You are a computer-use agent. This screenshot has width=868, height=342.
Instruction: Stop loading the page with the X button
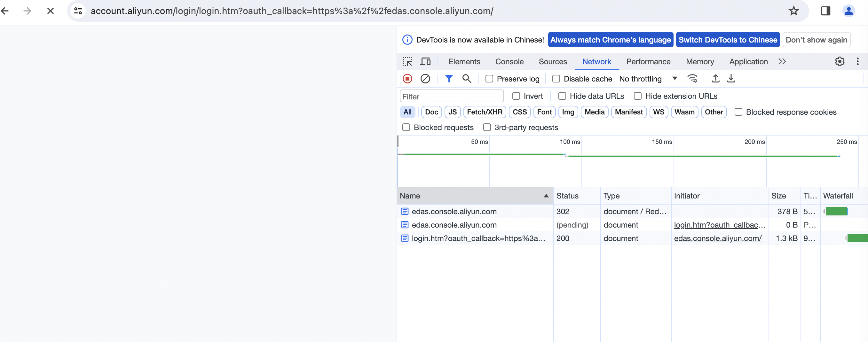[x=51, y=11]
